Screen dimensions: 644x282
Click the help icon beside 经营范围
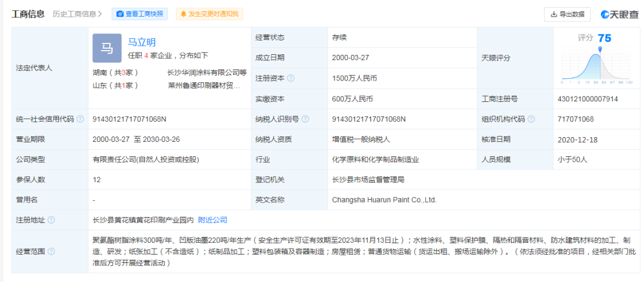[51, 251]
